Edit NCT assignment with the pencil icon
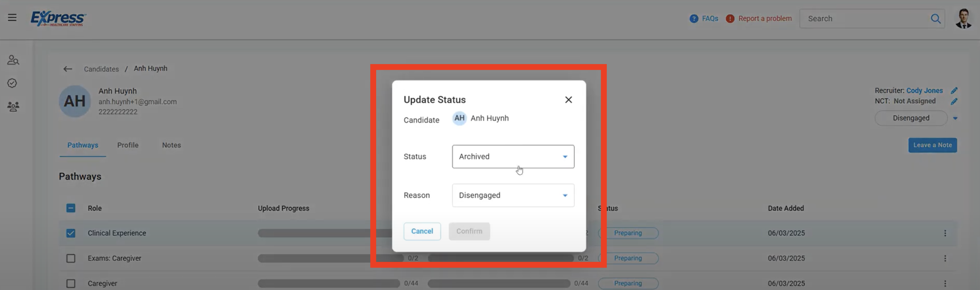Screen dimensions: 980x290 coord(954,101)
